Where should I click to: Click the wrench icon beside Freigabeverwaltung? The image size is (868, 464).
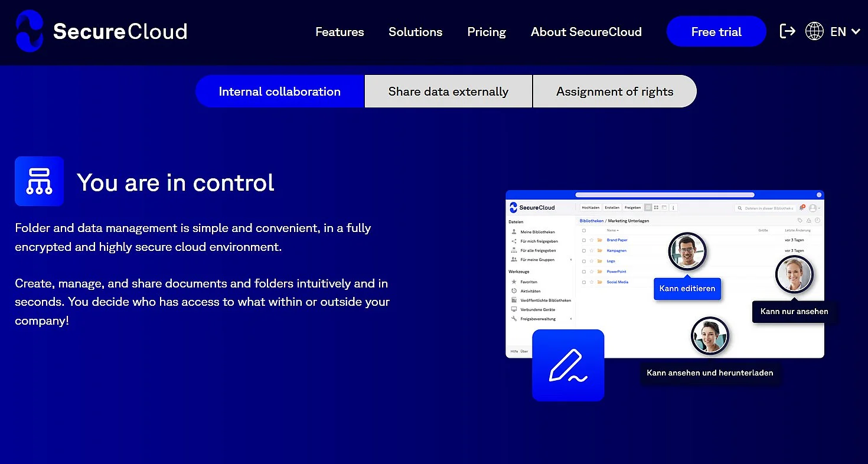click(514, 318)
